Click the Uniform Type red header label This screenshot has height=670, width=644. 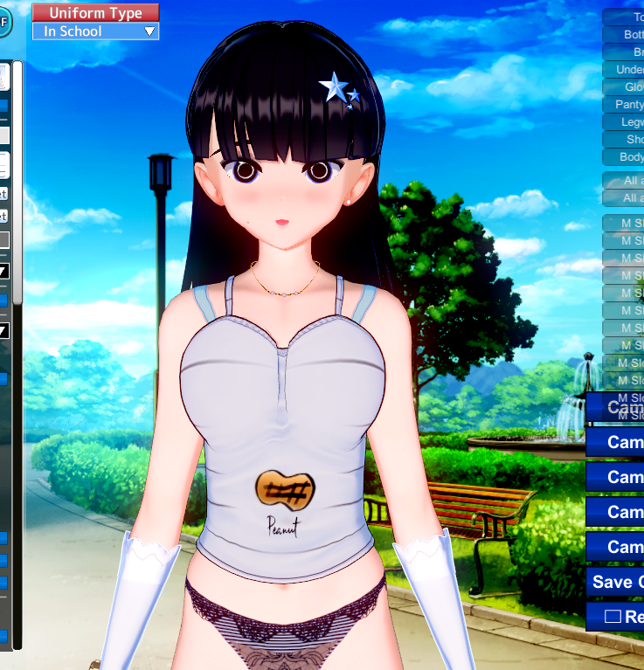96,13
